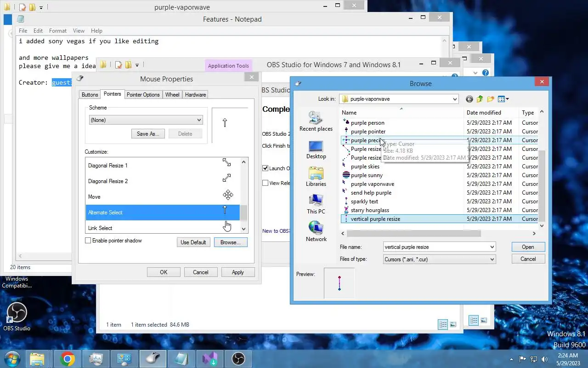Switch to large icons view in OBS Explorer window

[453, 324]
